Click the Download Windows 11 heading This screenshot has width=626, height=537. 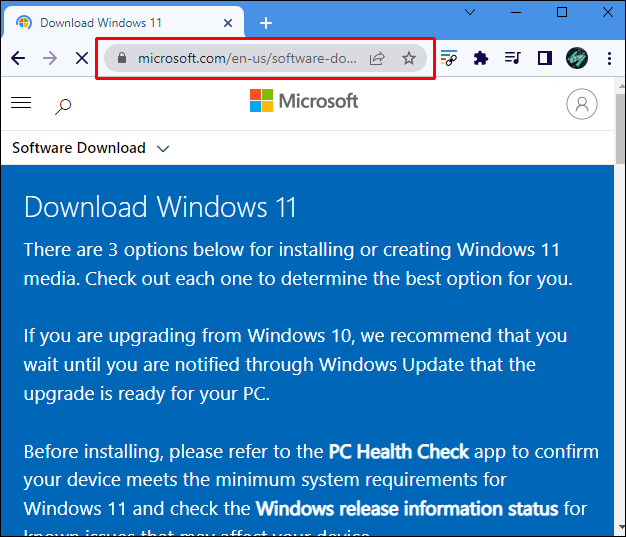tap(160, 207)
